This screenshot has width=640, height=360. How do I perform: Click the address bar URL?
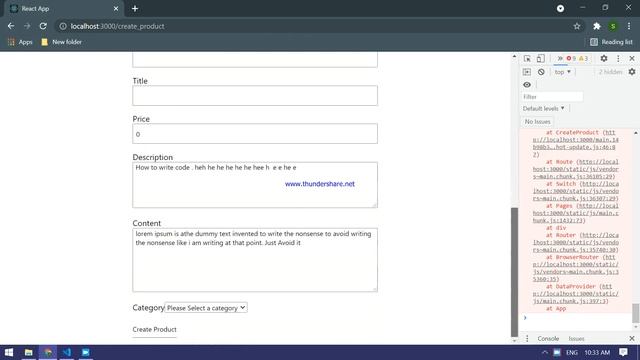(118, 26)
